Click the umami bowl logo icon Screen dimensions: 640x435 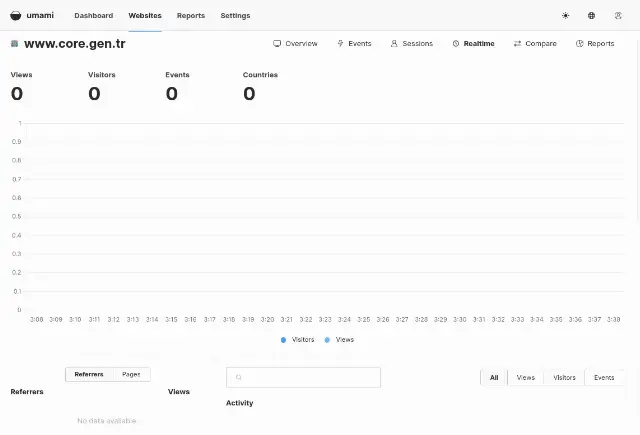(x=16, y=16)
